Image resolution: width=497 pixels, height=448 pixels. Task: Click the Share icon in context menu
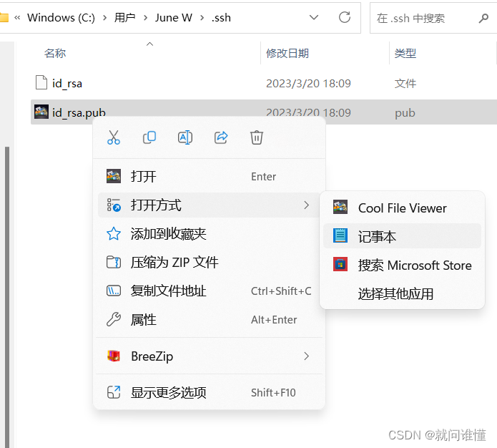click(221, 137)
